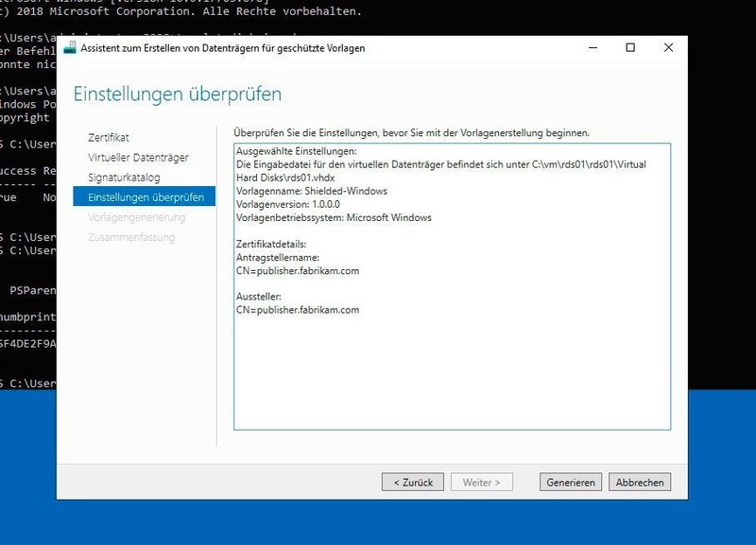Viewport: 756px width, 545px height.
Task: Click the Vorlagenversion: 1.0.0.0 line
Action: coord(288,204)
